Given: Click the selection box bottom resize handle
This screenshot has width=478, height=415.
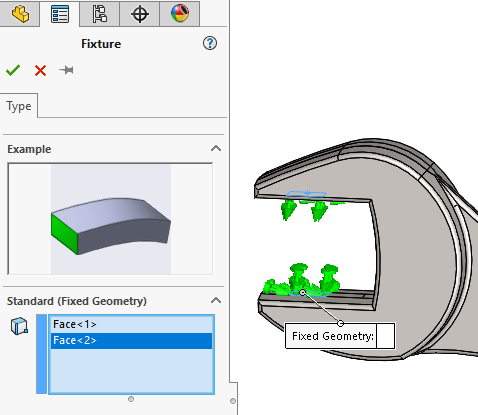Looking at the screenshot, I should click(131, 399).
